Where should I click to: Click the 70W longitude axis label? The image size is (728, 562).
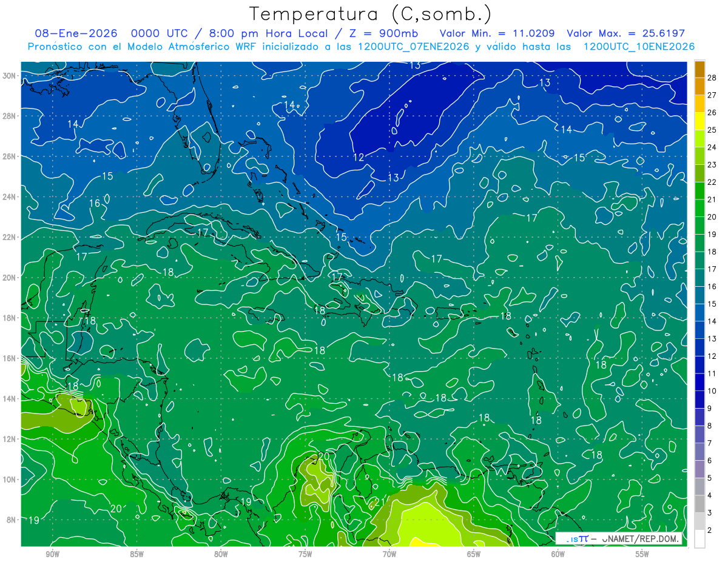389,554
